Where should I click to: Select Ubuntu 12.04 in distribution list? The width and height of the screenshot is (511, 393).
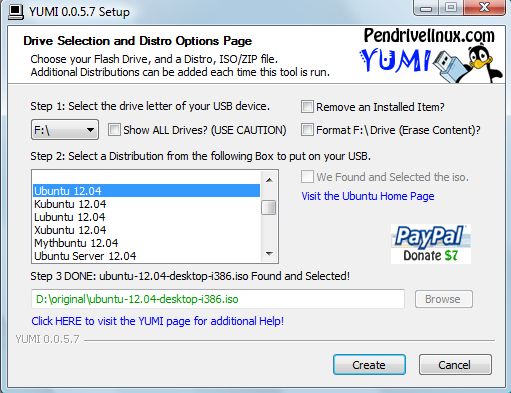click(146, 191)
